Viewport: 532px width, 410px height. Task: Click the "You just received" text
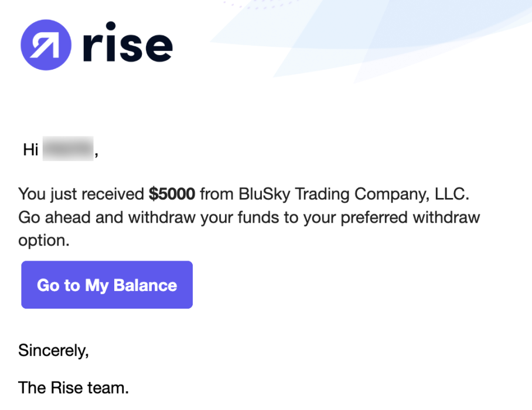pyautogui.click(x=81, y=194)
